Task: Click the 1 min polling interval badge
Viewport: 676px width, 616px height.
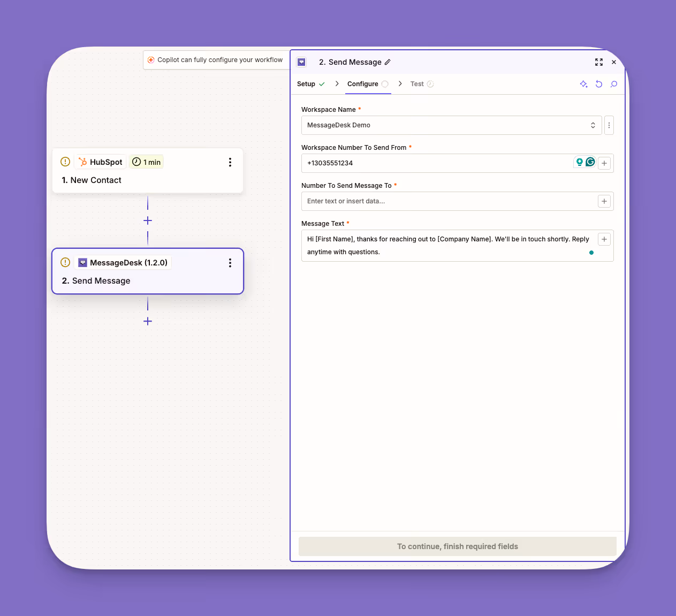Action: tap(146, 162)
